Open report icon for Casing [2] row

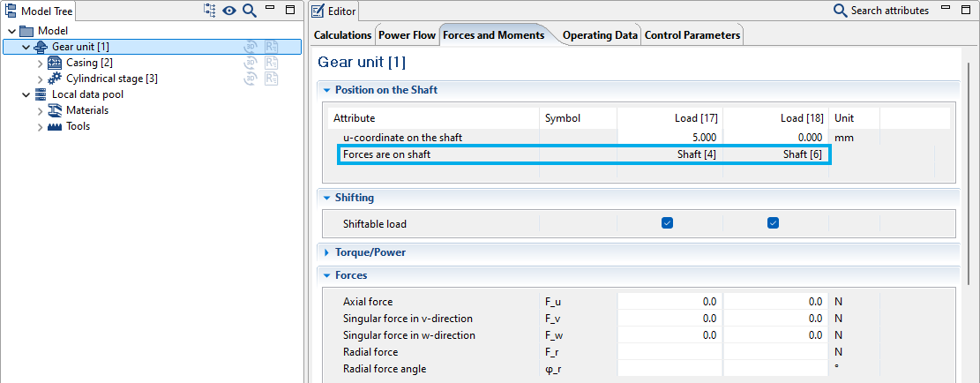click(272, 63)
